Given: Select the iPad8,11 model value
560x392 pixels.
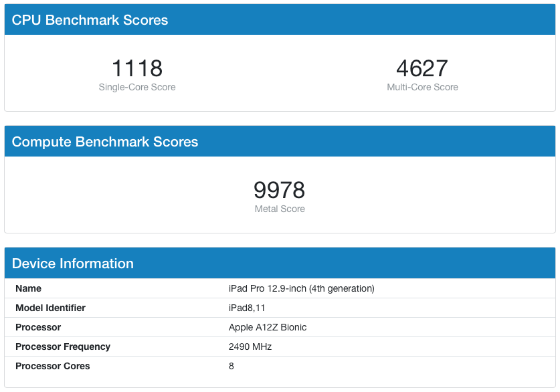Looking at the screenshot, I should point(247,308).
